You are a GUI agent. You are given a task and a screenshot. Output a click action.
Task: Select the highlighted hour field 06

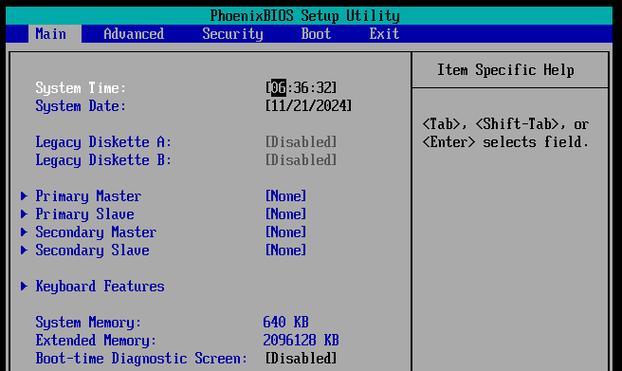coord(278,88)
